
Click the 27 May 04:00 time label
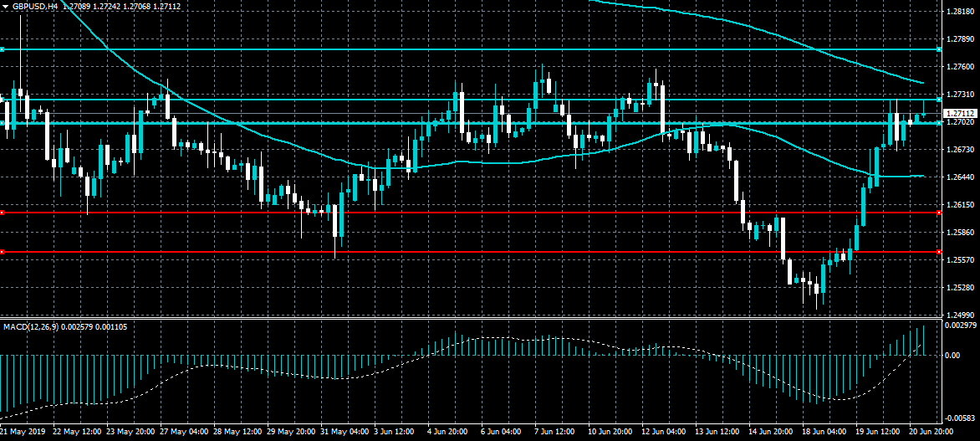(182, 433)
